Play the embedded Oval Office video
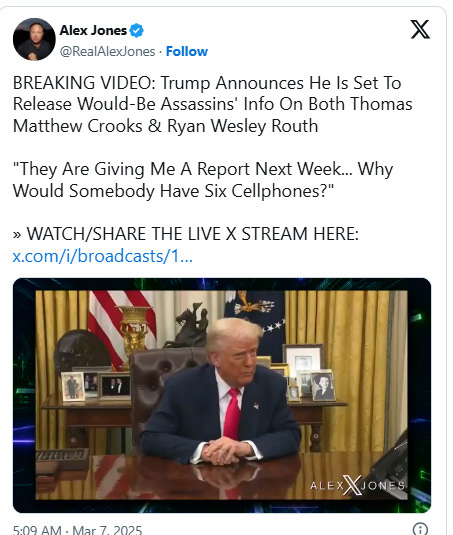 [222, 395]
